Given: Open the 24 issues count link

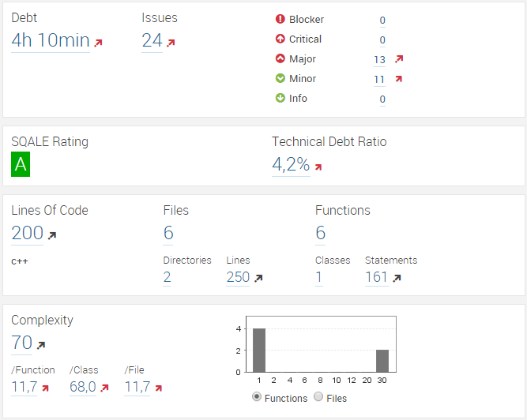Looking at the screenshot, I should point(152,40).
